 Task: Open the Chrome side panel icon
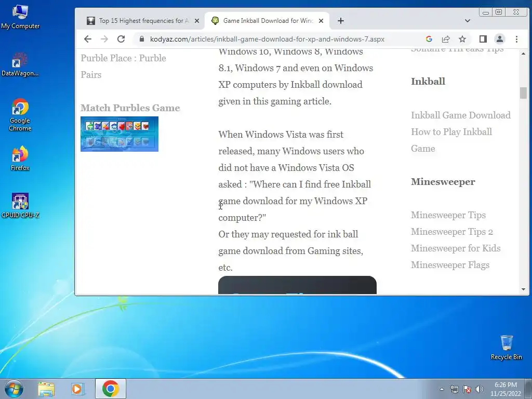[483, 39]
